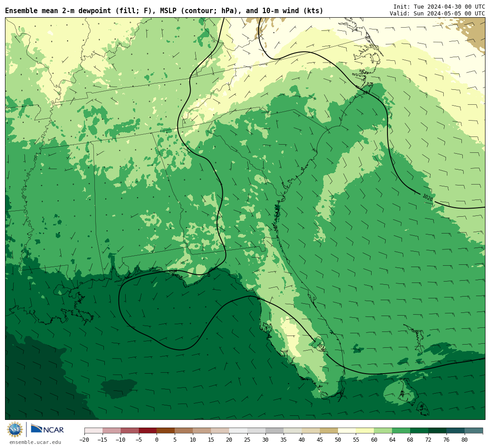Viewport: 490px width, 448px height.
Task: Click the colorbar swatch between -20 and -15
Action: [x=93, y=431]
